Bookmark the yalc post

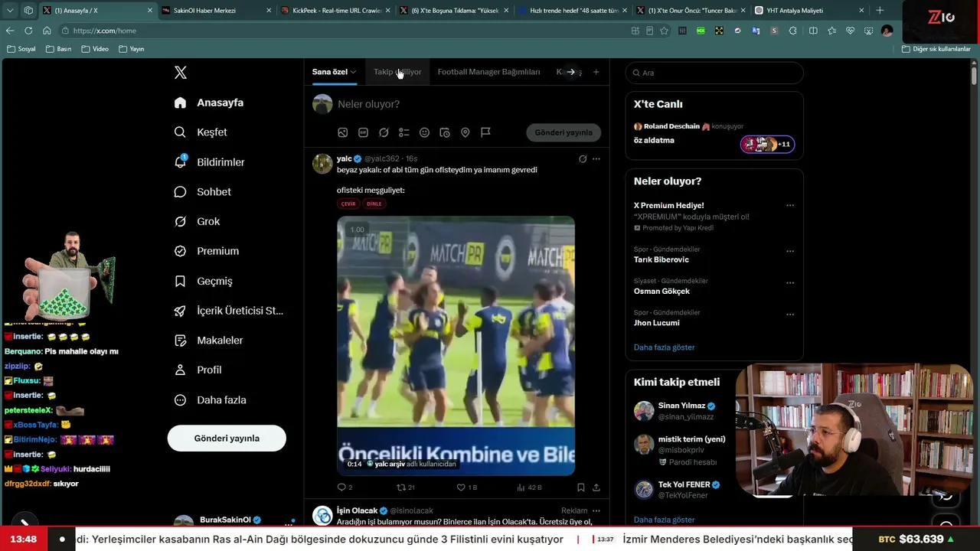tap(581, 487)
